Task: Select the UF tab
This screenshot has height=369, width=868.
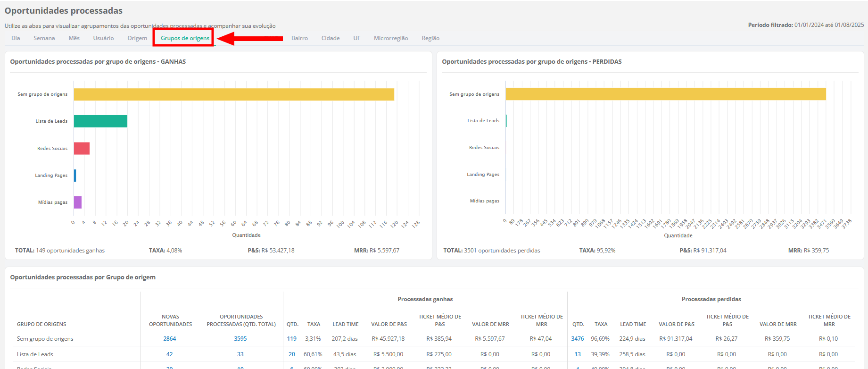Action: (x=357, y=38)
